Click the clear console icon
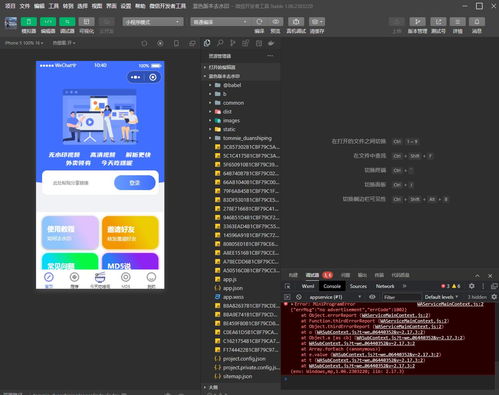 pyautogui.click(x=299, y=297)
